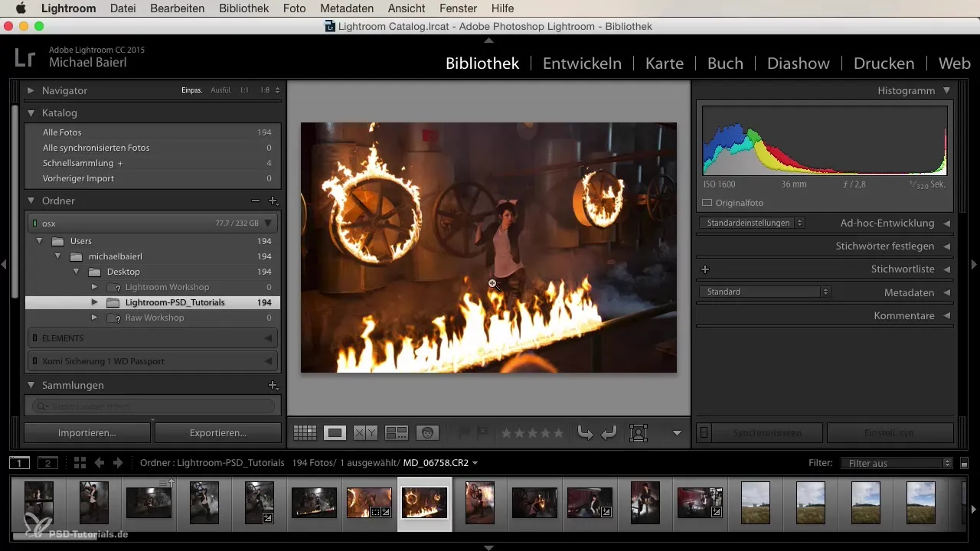Collapse the Ordner panel
Viewport: 980px width, 551px height.
[31, 201]
